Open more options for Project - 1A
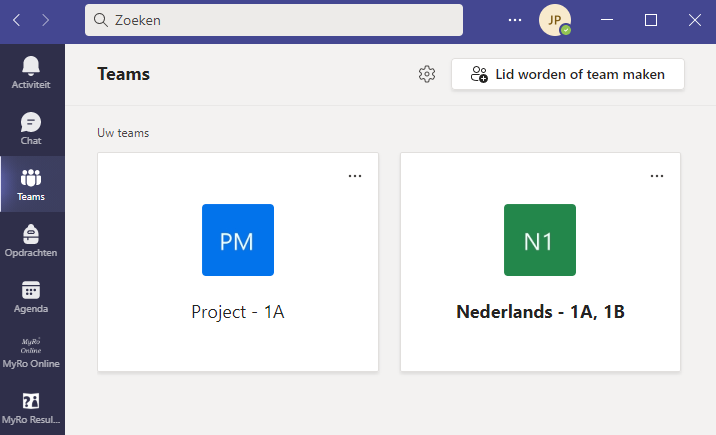The image size is (716, 435). (x=355, y=175)
